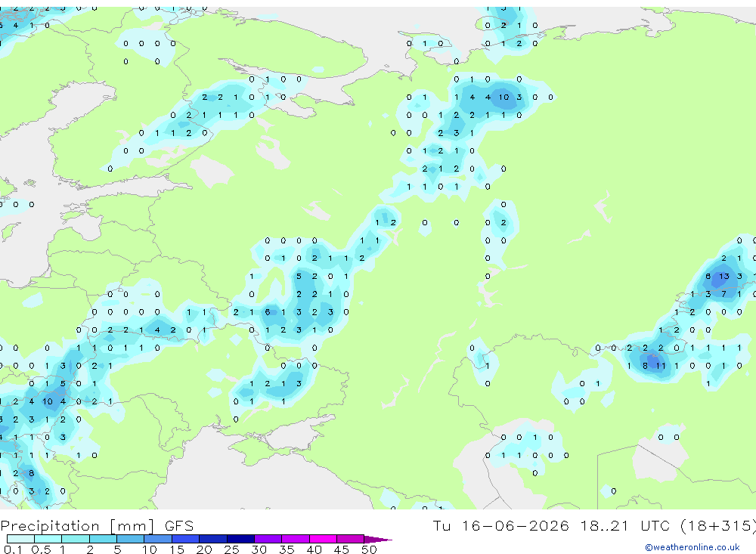Click the legend label '40'

click(x=314, y=549)
